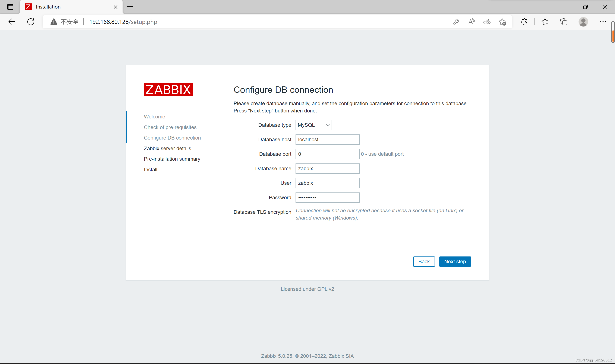
Task: Open a new browser tab
Action: point(130,7)
